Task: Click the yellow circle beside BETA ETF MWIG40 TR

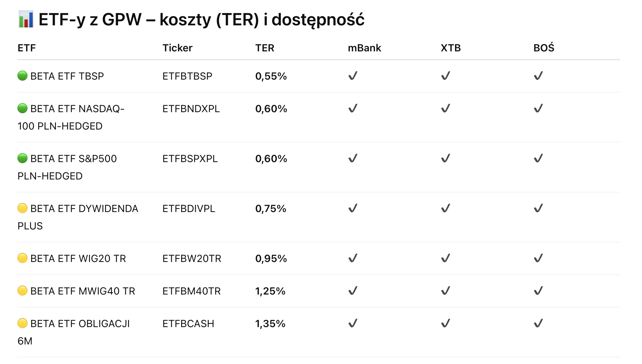Action: 22,291
